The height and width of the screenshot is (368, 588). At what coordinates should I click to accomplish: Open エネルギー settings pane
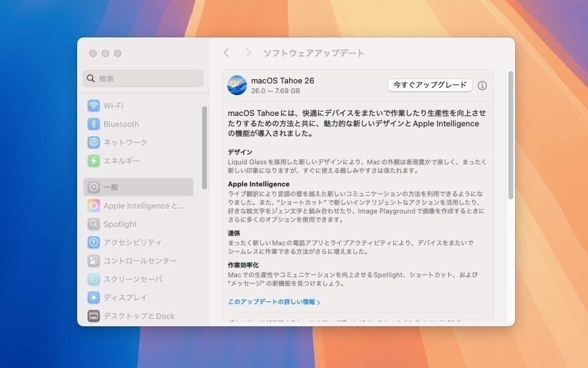point(121,161)
